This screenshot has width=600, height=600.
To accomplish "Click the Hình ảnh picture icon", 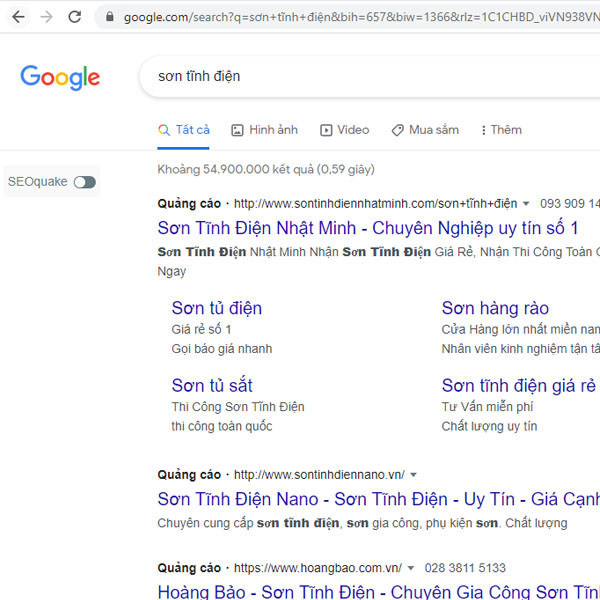I will (237, 130).
